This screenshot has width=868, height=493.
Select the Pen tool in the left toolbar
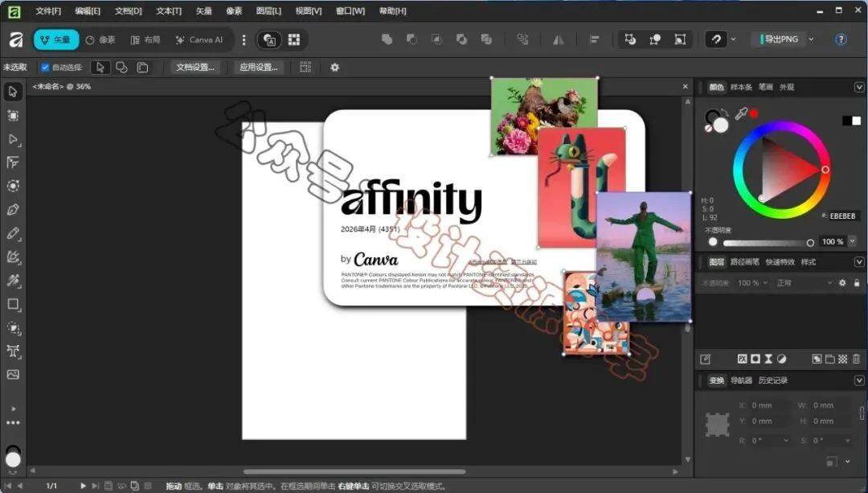(13, 209)
